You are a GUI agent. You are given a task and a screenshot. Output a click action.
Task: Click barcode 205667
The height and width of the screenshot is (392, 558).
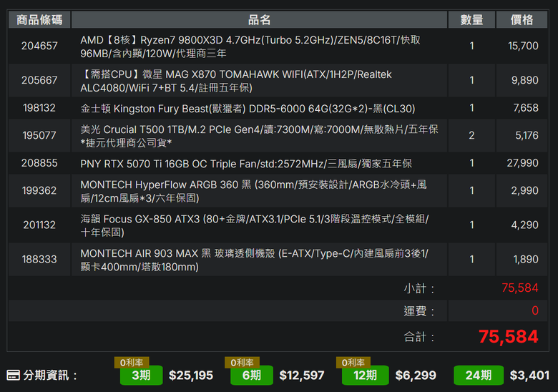click(x=39, y=80)
